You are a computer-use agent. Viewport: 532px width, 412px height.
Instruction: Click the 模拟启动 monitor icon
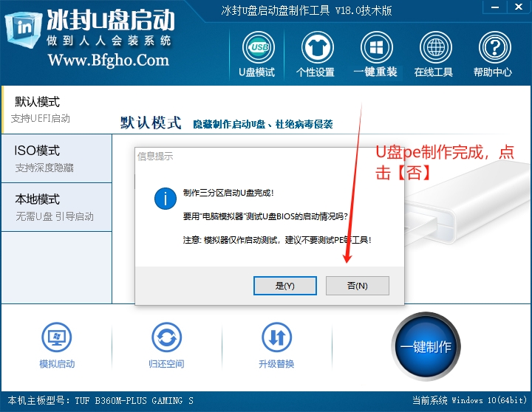pos(57,339)
